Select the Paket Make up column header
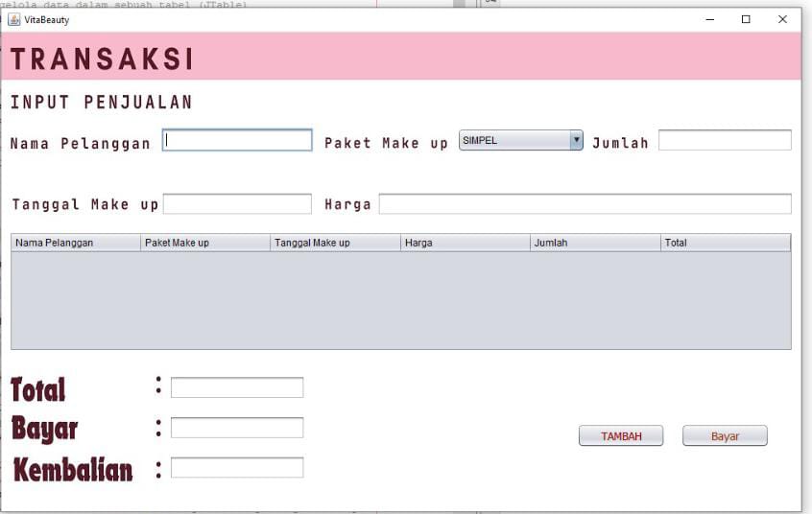The width and height of the screenshot is (812, 514). point(205,243)
